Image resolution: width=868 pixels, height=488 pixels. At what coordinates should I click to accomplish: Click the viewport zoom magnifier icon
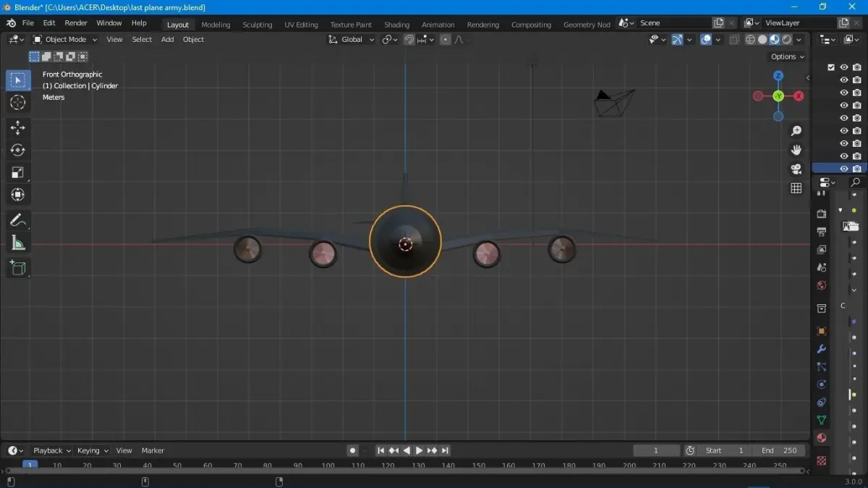pos(796,131)
